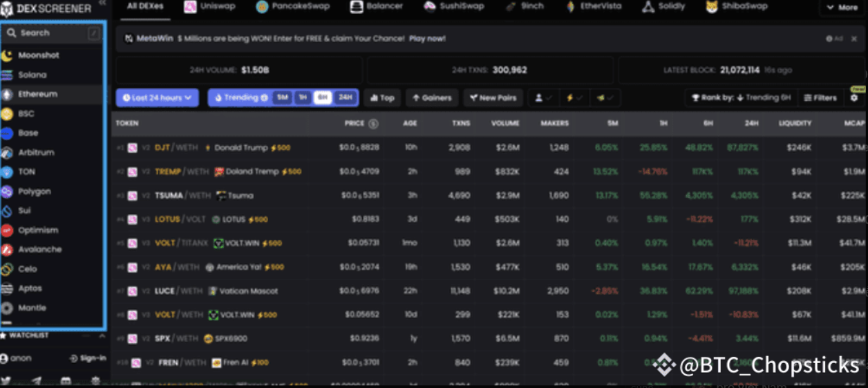Switch to the Balancer tab
Screen dimensions: 868x388
pos(377,6)
